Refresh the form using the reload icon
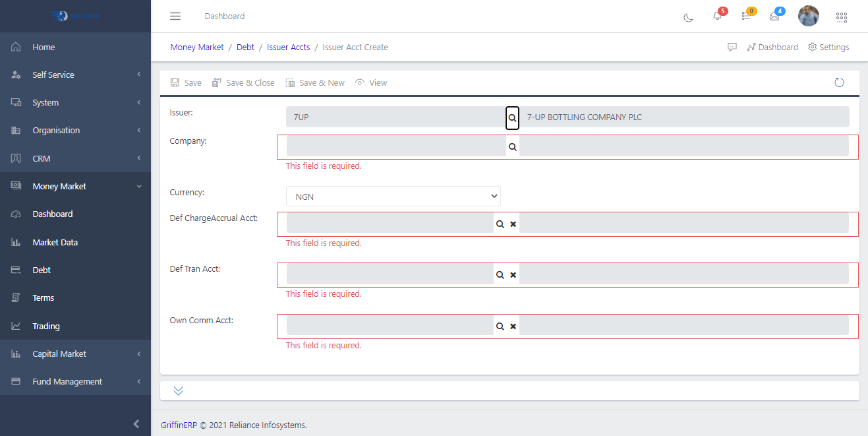 point(839,82)
